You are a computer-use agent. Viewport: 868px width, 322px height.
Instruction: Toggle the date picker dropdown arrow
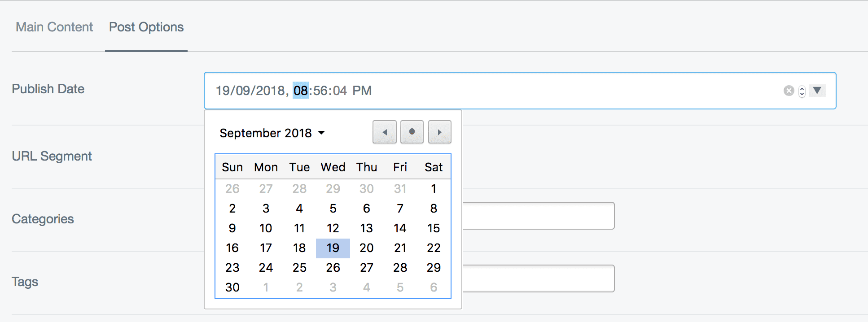click(817, 91)
